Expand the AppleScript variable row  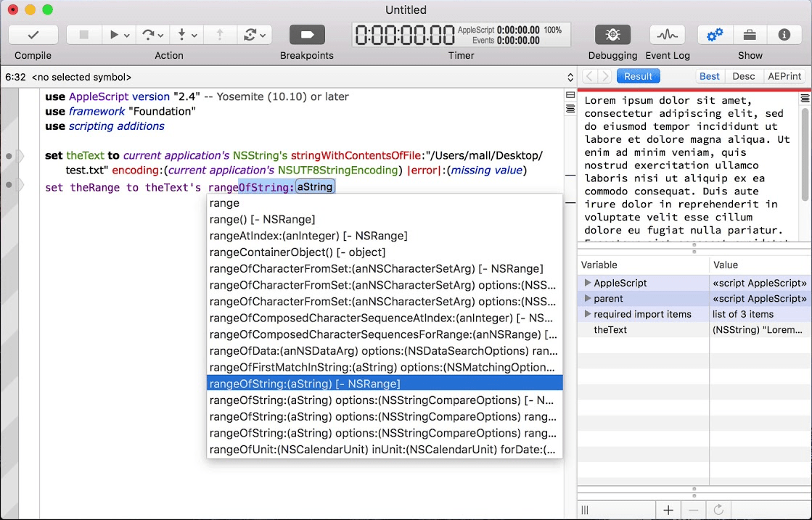587,283
